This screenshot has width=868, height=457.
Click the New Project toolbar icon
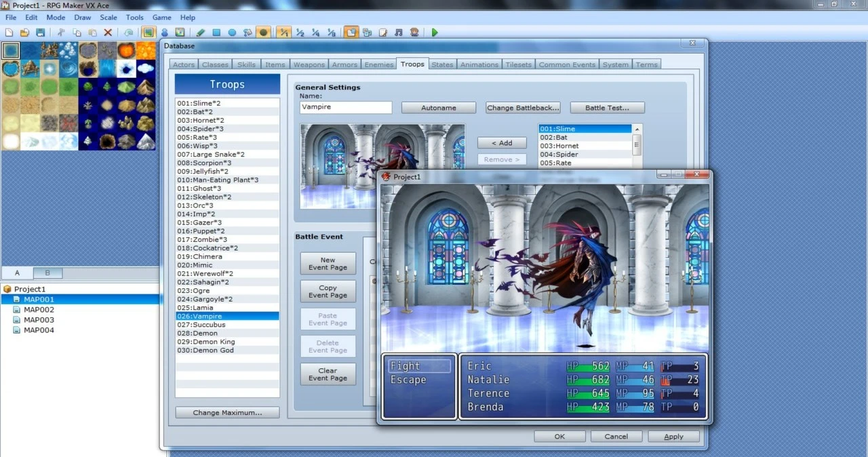click(9, 32)
